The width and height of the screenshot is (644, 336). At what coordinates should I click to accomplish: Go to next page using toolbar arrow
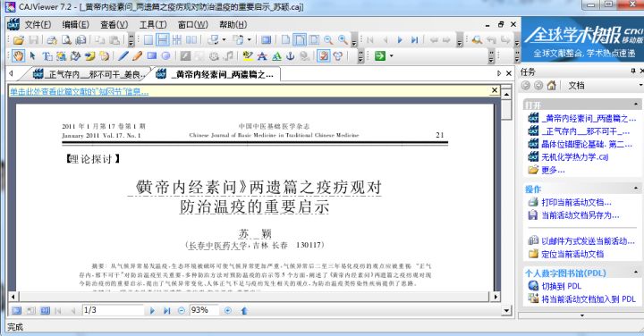point(400,40)
